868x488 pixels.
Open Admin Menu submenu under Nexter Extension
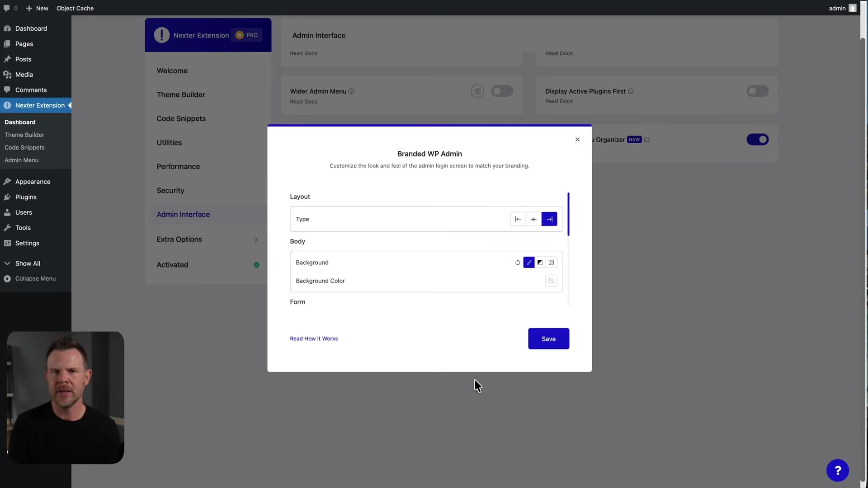(x=21, y=160)
